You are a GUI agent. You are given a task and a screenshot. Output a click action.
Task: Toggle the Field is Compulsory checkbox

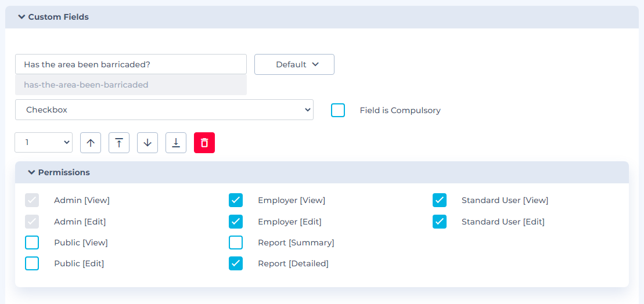point(338,110)
